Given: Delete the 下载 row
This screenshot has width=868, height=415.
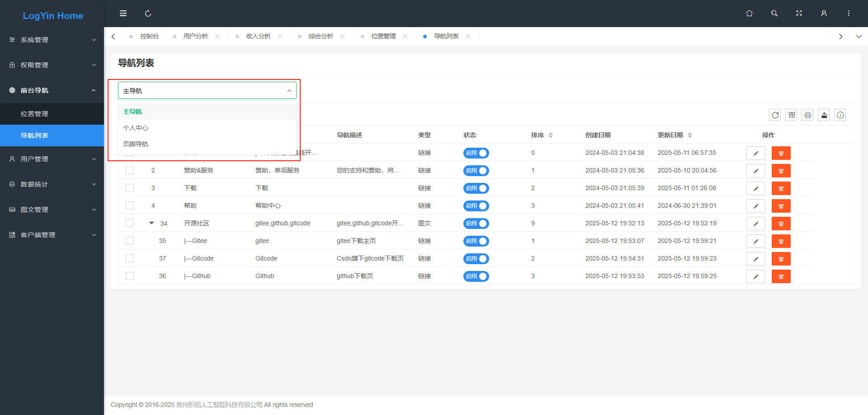Looking at the screenshot, I should pyautogui.click(x=781, y=188).
